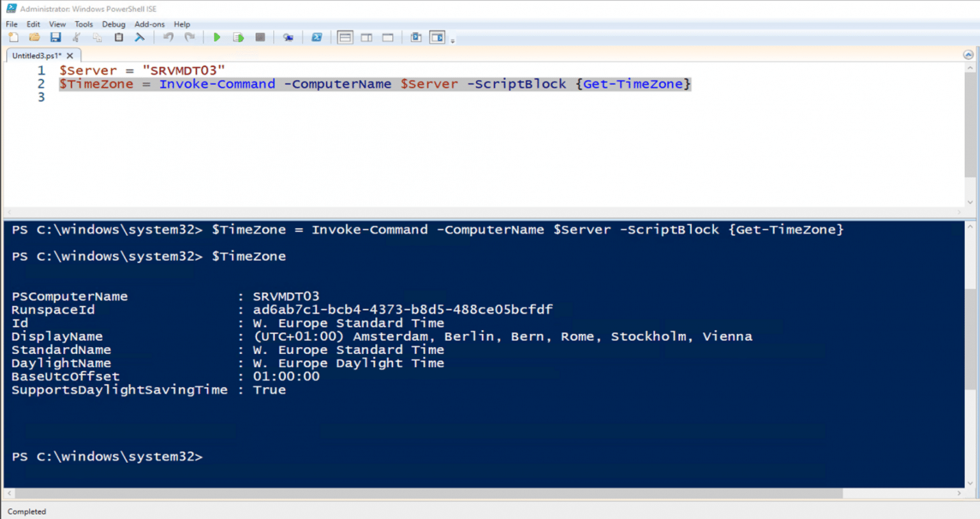Click Invoke-Command in script line 2
Screen dimensions: 980x519
coord(217,84)
